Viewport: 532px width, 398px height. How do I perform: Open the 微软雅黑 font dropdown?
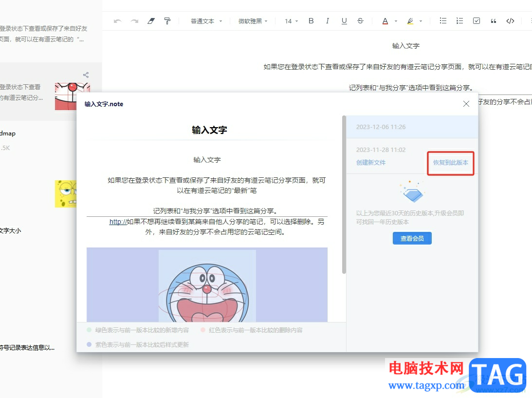click(x=253, y=21)
